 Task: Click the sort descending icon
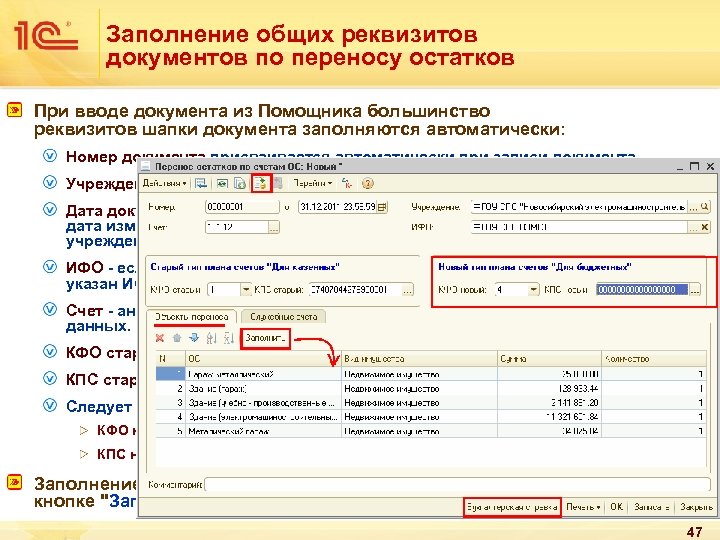228,338
